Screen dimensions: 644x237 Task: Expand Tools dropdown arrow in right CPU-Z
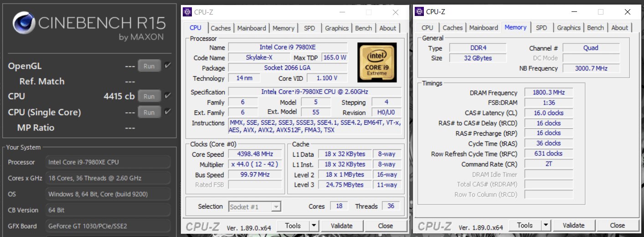coord(546,225)
